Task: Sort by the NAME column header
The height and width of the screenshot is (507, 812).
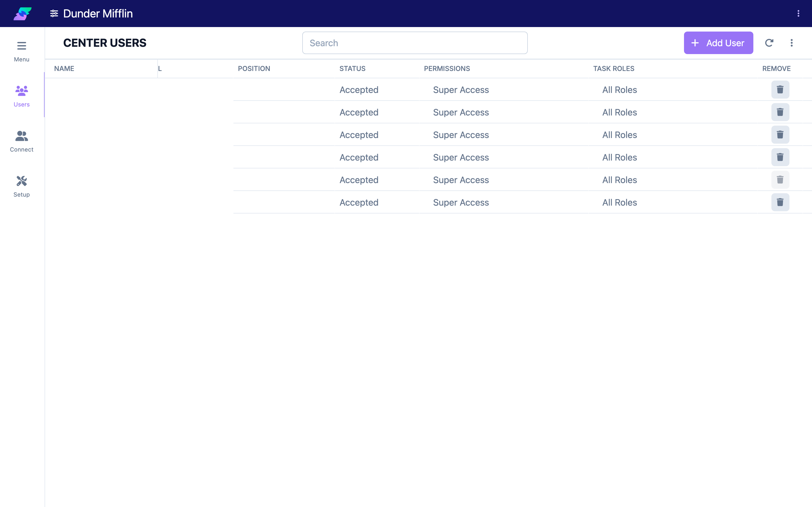Action: [x=64, y=68]
